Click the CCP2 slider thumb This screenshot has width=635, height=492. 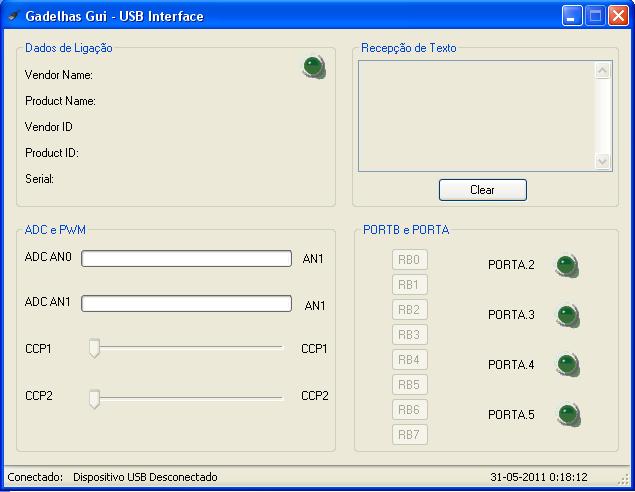coord(94,398)
